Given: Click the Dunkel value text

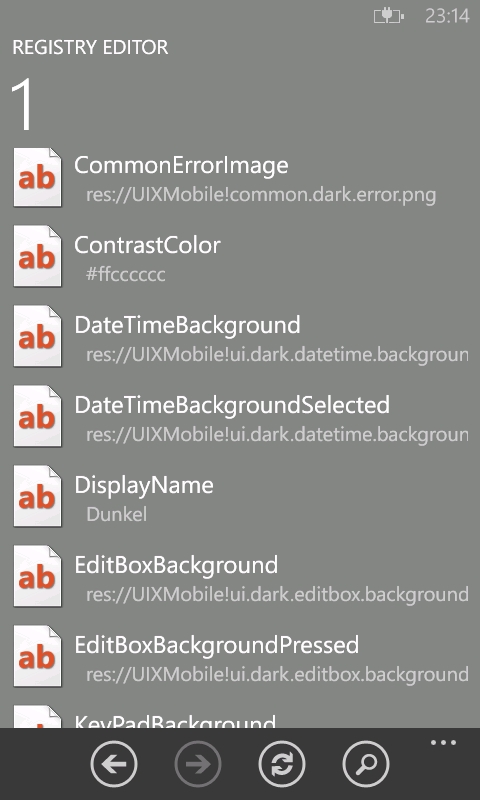Looking at the screenshot, I should [x=117, y=514].
